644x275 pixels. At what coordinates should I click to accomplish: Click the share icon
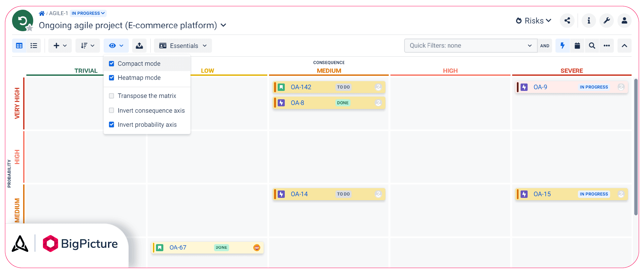(x=567, y=21)
